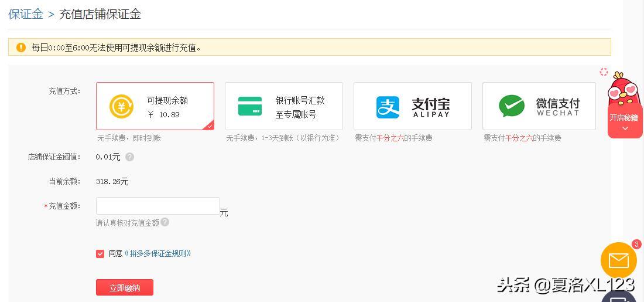The image size is (644, 302).
Task: Click help icon beside 店铺保证金阈值
Action: tap(129, 157)
